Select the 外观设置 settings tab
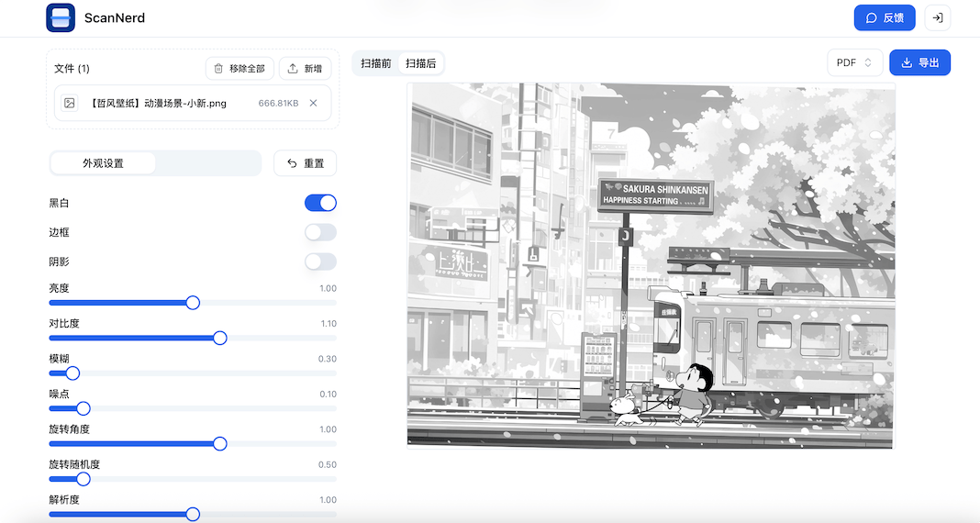 coord(103,163)
